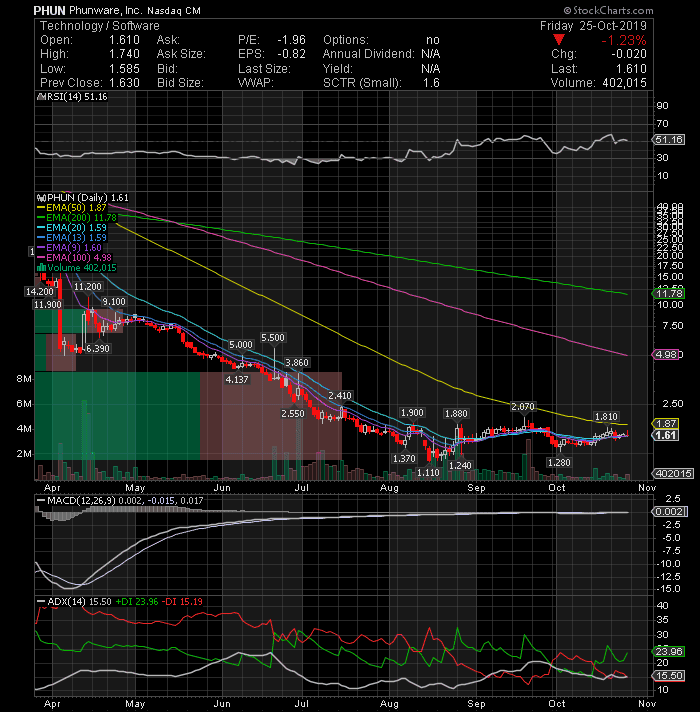Click the 0.002 MACD axis tag

click(669, 512)
